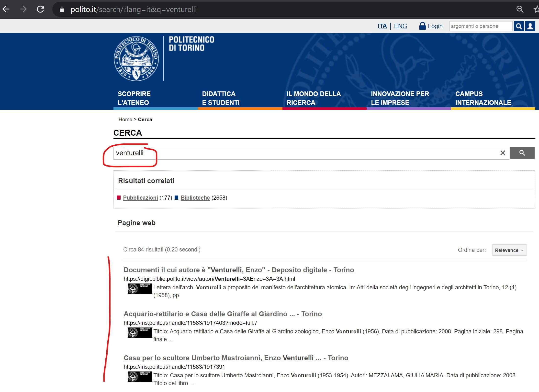The image size is (539, 392).
Task: Clear the venturelli search with X icon
Action: [503, 153]
